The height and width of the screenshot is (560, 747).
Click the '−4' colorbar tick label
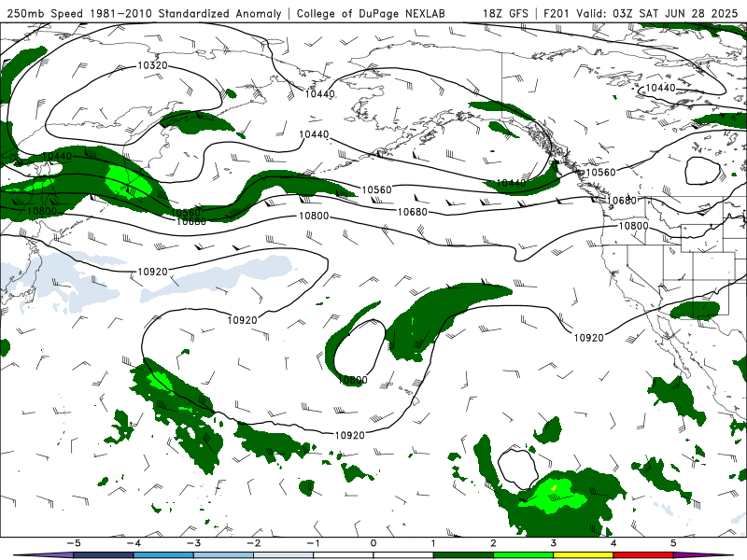click(134, 543)
